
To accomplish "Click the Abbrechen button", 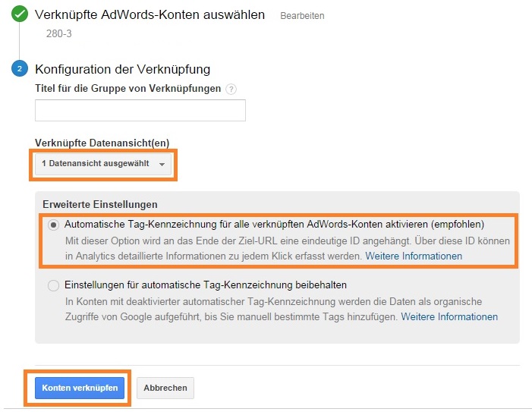I will [165, 388].
